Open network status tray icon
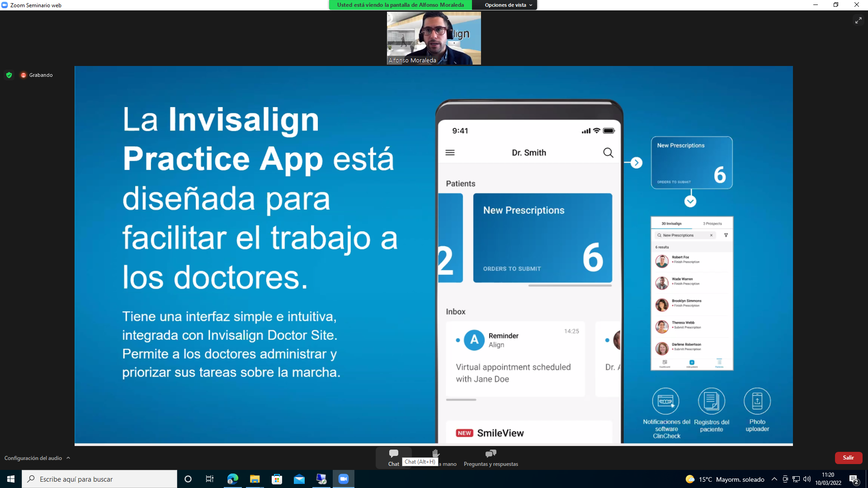 point(796,479)
